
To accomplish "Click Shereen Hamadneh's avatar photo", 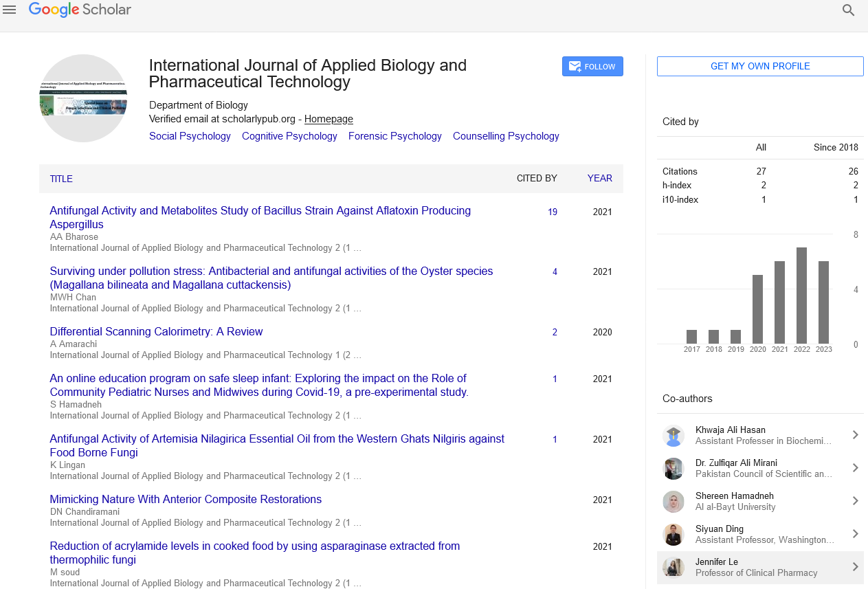I will (673, 502).
